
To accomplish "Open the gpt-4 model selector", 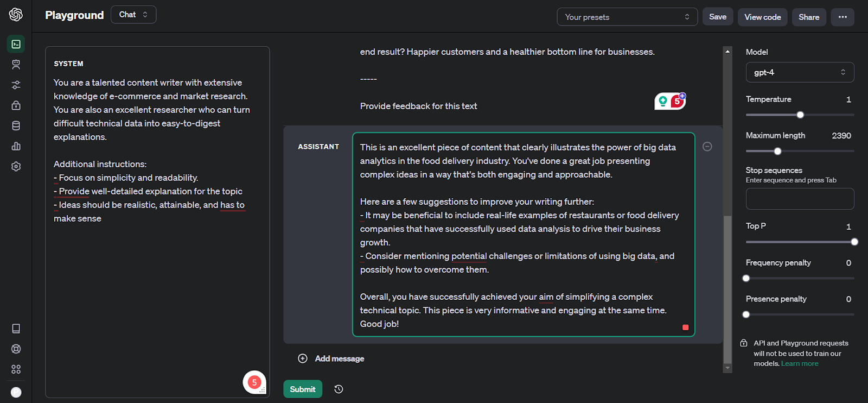I will (x=799, y=72).
